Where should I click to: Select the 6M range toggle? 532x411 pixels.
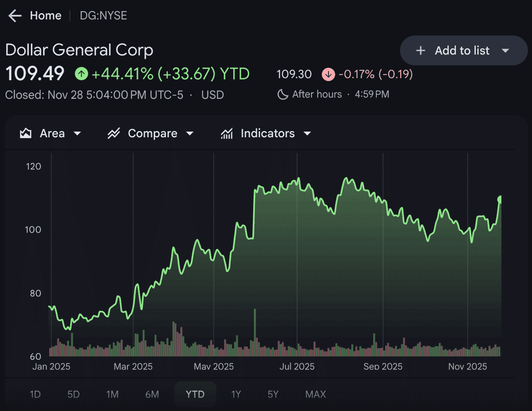click(x=153, y=394)
